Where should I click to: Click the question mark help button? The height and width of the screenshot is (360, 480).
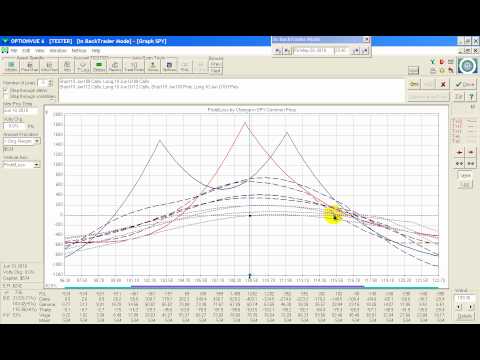point(471,97)
